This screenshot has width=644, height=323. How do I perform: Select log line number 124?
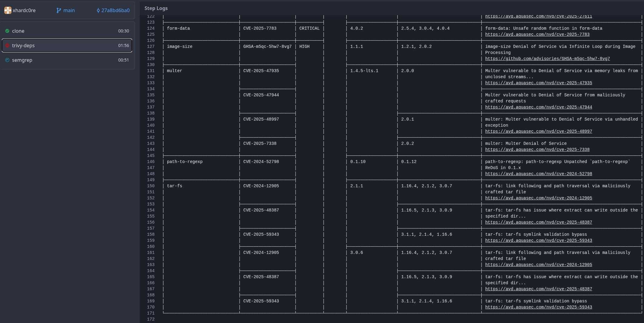pos(151,28)
